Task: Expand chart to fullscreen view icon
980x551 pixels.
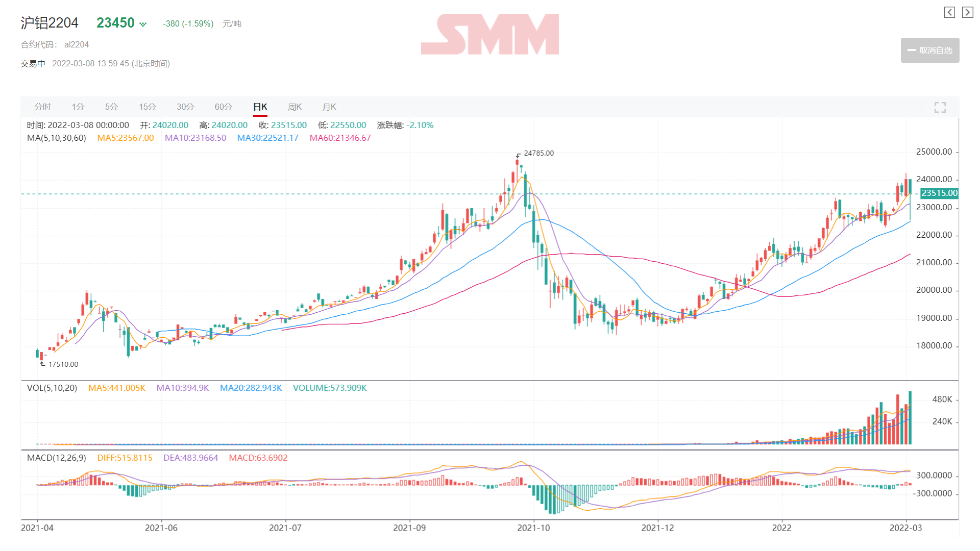Action: [x=940, y=107]
